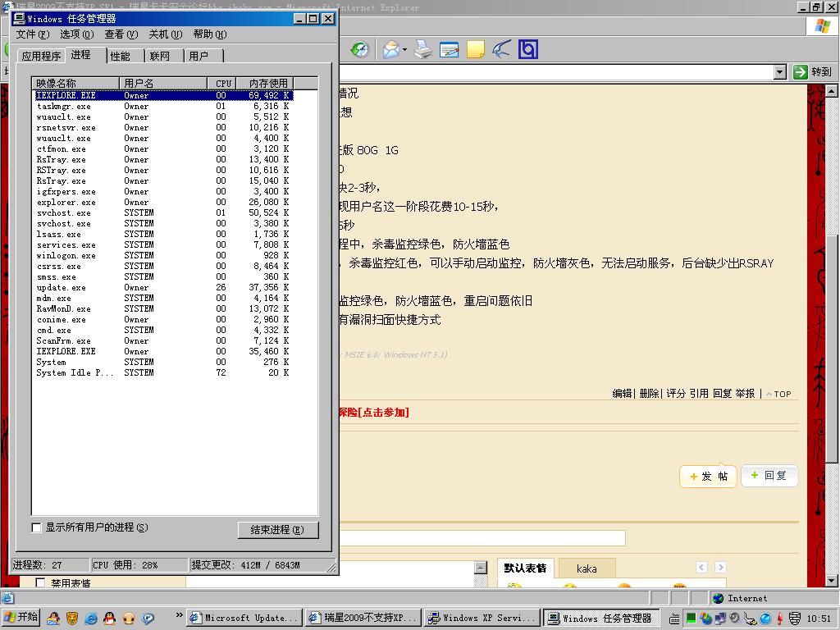The height and width of the screenshot is (630, 840).
Task: Switch to the kaka emoticon tab
Action: (587, 569)
